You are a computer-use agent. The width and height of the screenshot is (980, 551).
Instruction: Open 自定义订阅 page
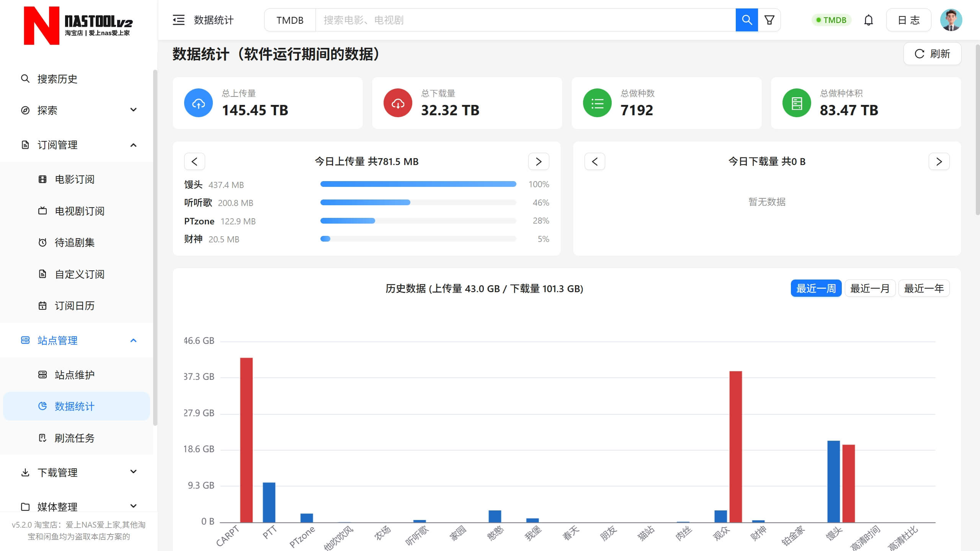pos(77,274)
